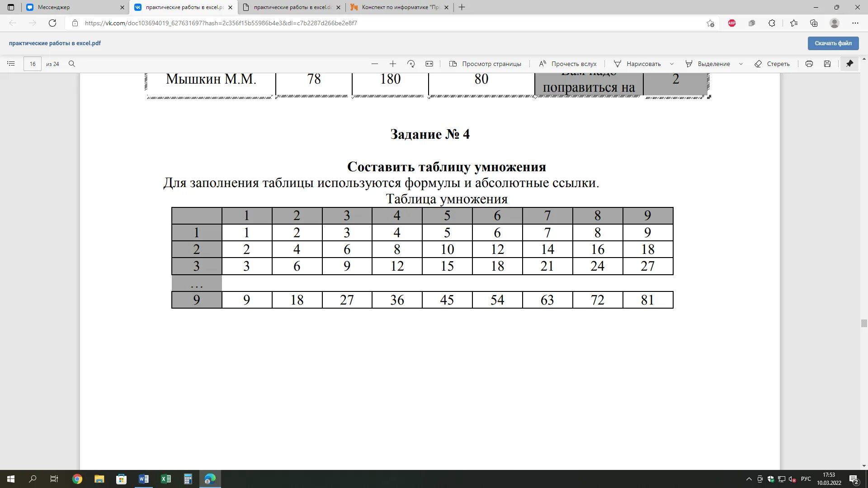This screenshot has height=488, width=868.
Task: Reload the page
Action: (52, 23)
